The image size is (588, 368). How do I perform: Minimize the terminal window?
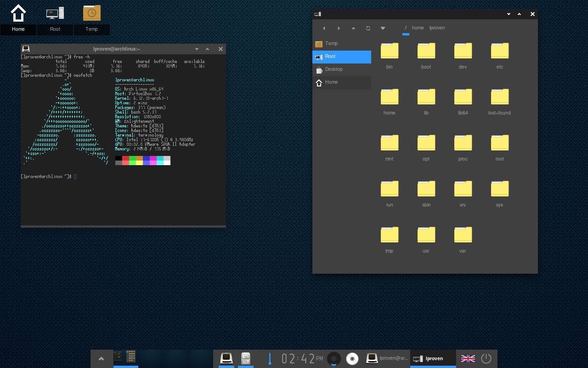tap(197, 49)
